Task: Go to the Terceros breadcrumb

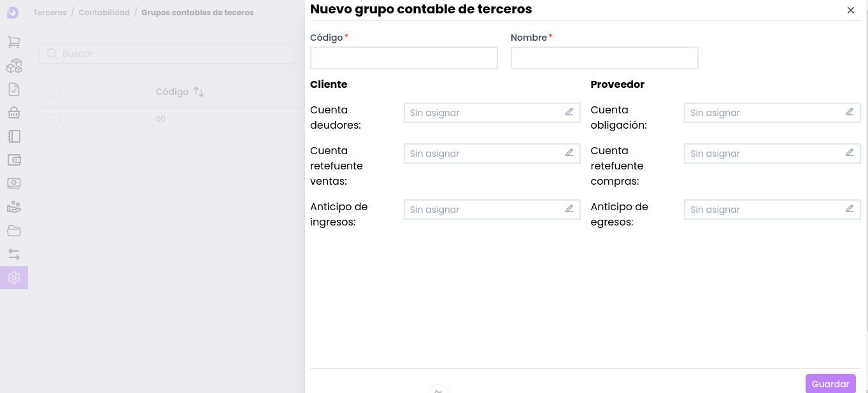Action: pyautogui.click(x=50, y=13)
